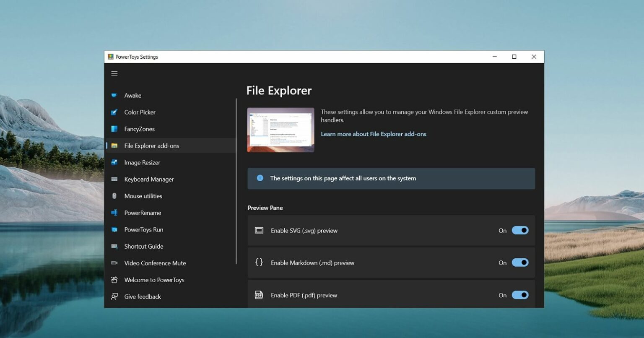Click the Color Picker eyedropper icon

(114, 112)
